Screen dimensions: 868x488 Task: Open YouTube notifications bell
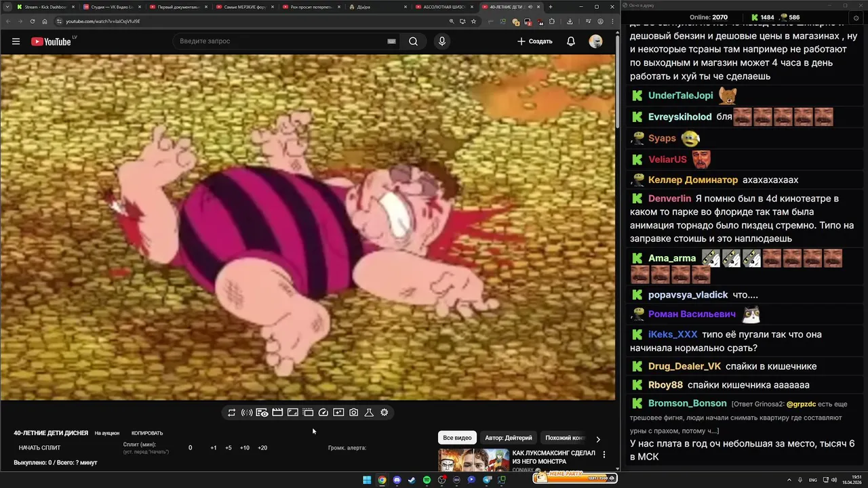[x=571, y=41]
